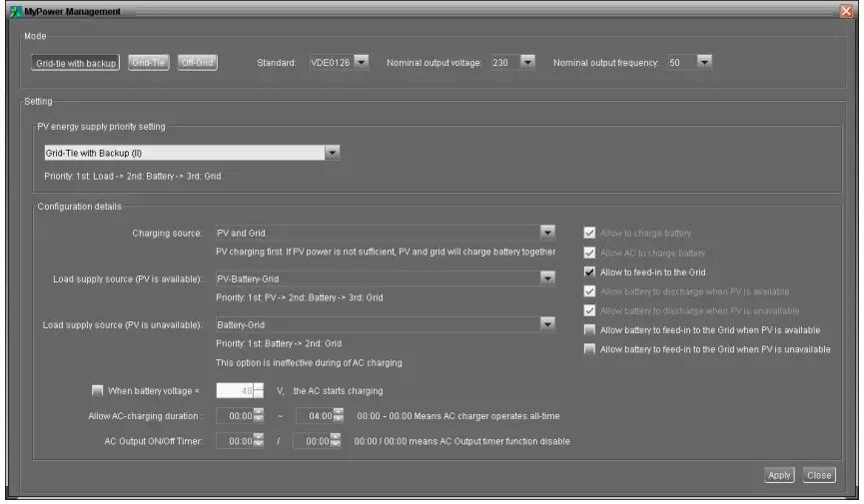Screen dimensions: 864x504
Task: Adjust battery voltage spinner arrows
Action: 259,390
